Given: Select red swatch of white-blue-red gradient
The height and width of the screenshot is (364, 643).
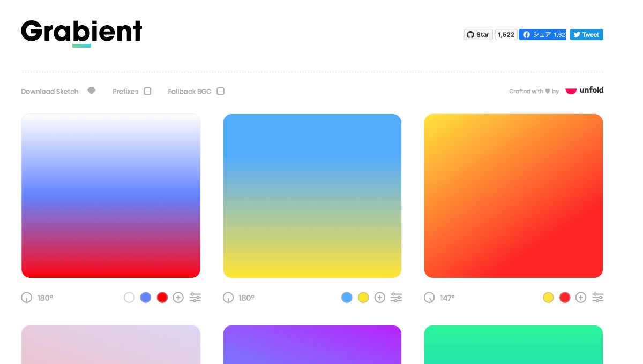Looking at the screenshot, I should 162,298.
